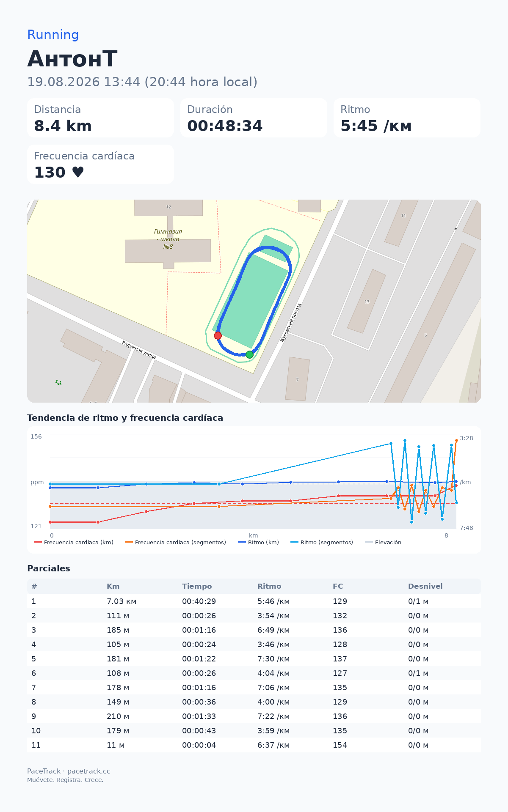The height and width of the screenshot is (812, 508).
Task: Click the heart icon beside 130
Action: [78, 172]
